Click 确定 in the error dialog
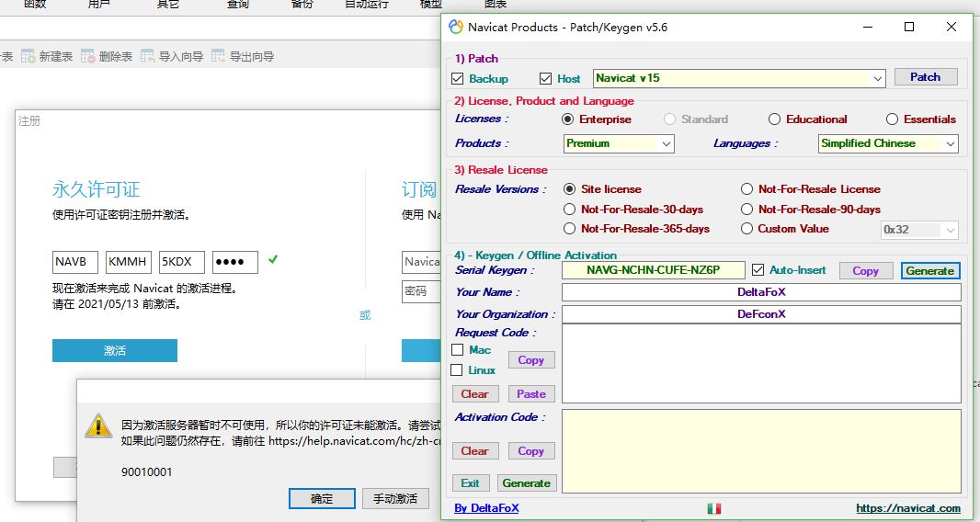 [322, 499]
